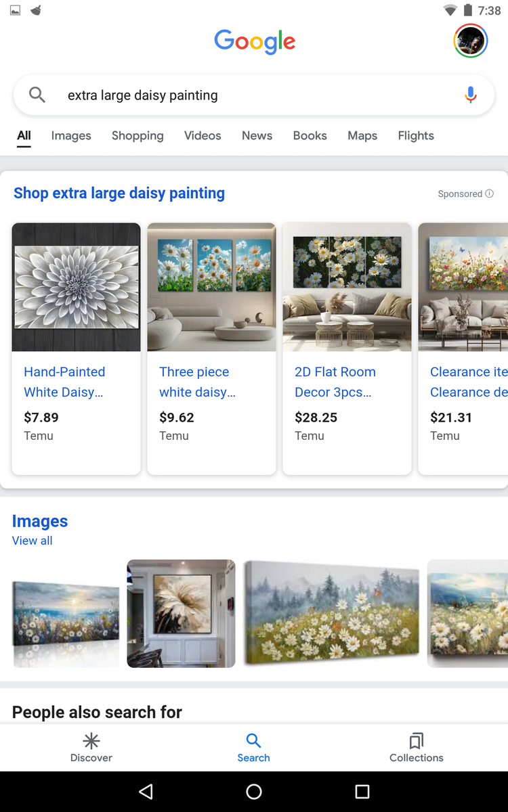This screenshot has height=812, width=508.
Task: Tap the Android recent apps square
Action: click(x=362, y=792)
